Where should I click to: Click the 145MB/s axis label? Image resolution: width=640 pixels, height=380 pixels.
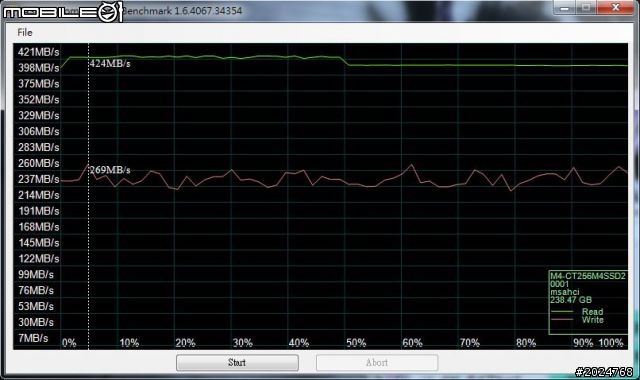coord(38,243)
